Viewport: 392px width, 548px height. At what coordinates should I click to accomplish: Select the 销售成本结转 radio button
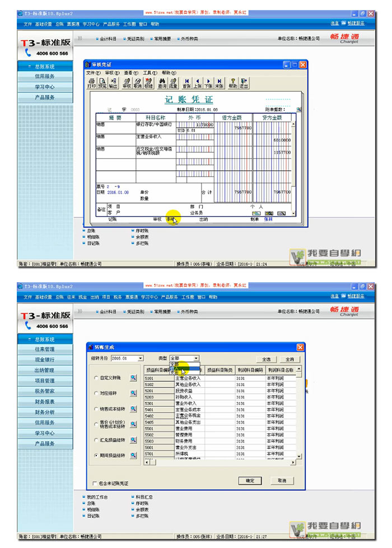pyautogui.click(x=96, y=409)
